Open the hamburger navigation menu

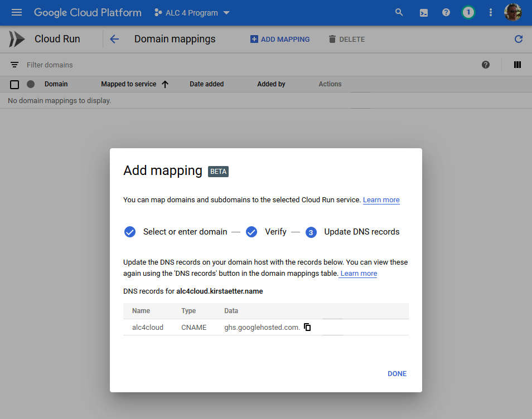[16, 13]
